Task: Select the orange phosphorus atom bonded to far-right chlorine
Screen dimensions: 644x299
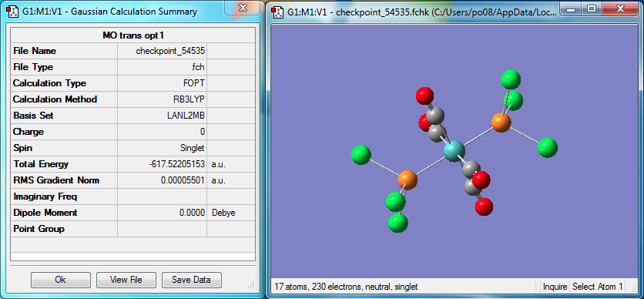Action: (x=501, y=123)
